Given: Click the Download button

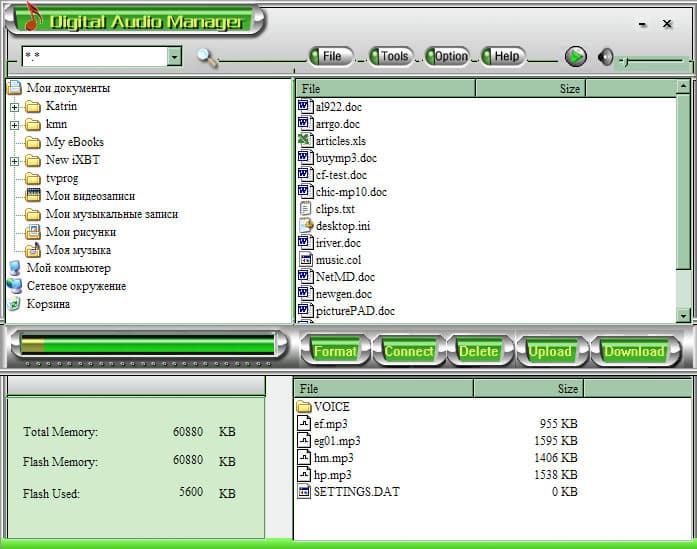Looking at the screenshot, I should [x=634, y=351].
